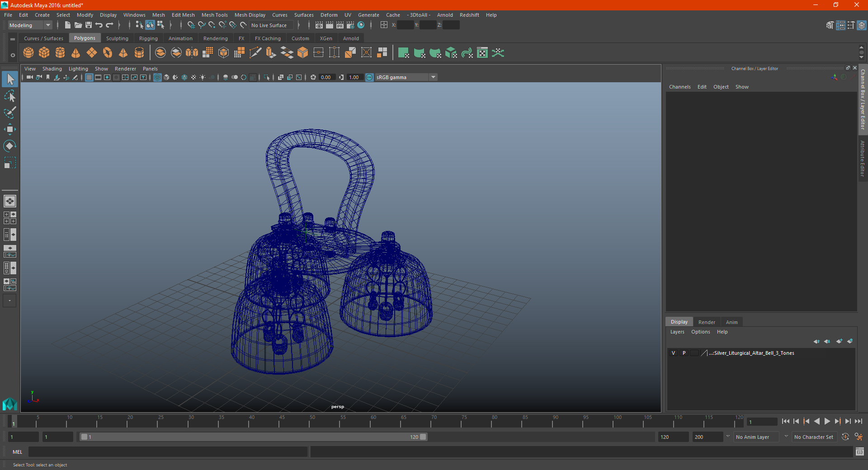Image resolution: width=868 pixels, height=470 pixels.
Task: Create a polygon cone from the shelf
Action: (x=76, y=53)
